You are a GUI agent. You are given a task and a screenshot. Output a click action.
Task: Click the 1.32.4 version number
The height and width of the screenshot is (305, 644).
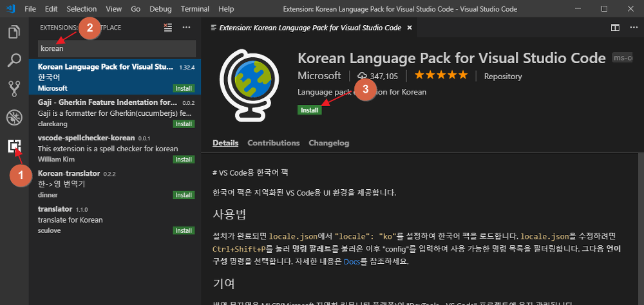187,68
